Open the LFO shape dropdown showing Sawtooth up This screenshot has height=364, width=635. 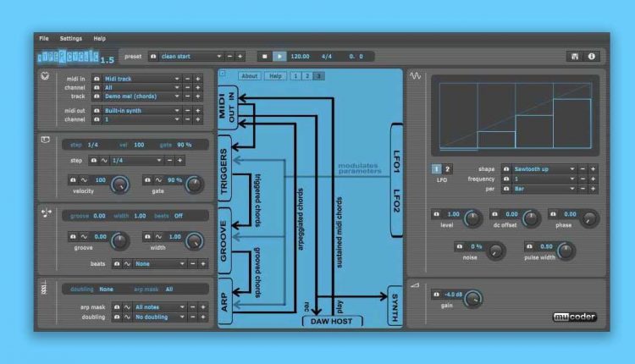point(544,168)
